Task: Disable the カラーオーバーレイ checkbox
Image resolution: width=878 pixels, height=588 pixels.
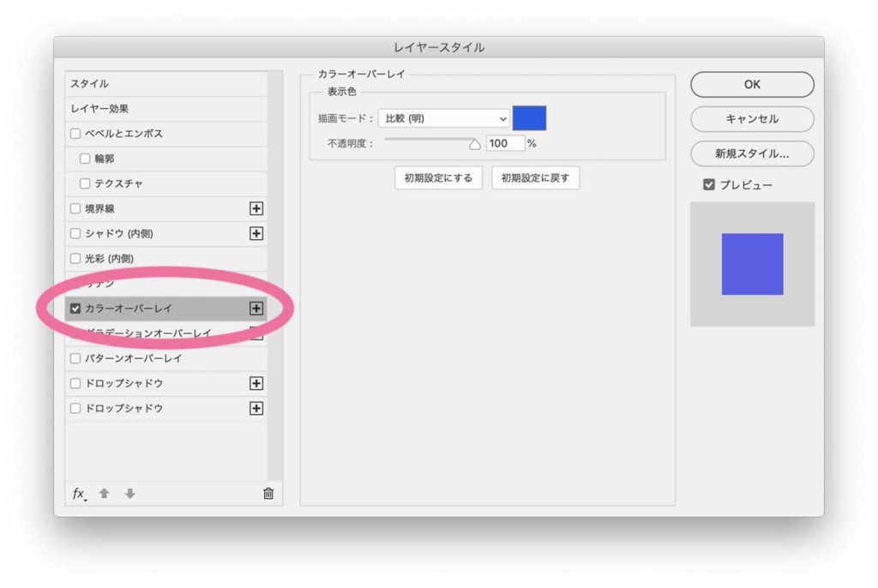Action: (75, 309)
